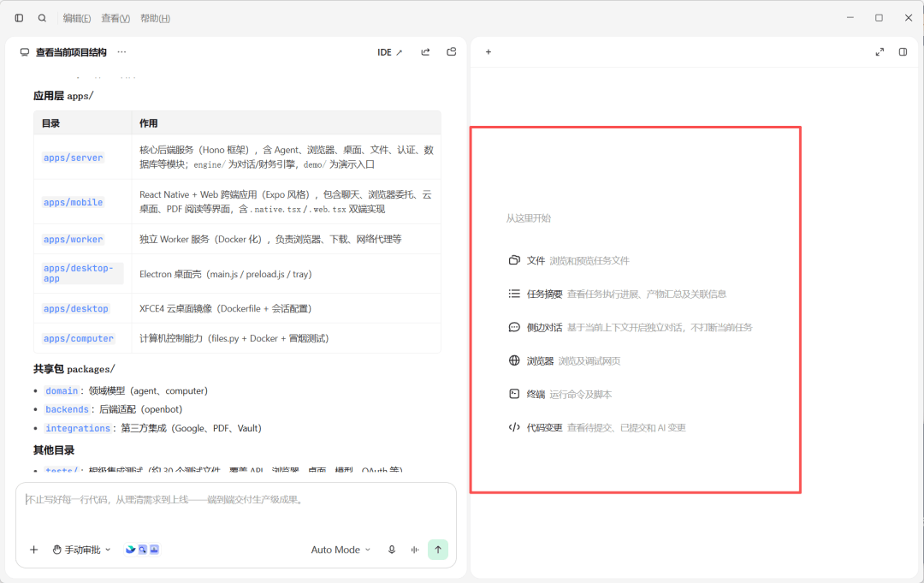Open 文件 to browse task files
The height and width of the screenshot is (583, 924).
(x=569, y=260)
